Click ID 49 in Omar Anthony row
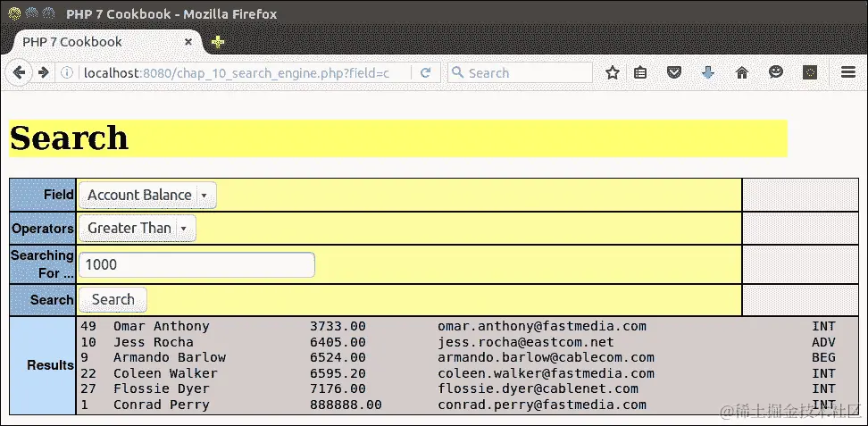This screenshot has height=426, width=868. (88, 326)
